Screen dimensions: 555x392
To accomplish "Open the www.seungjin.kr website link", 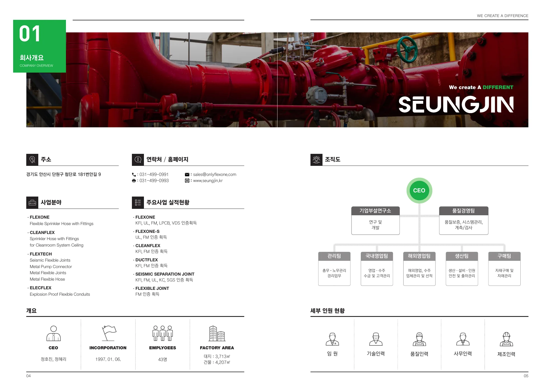I will (208, 181).
